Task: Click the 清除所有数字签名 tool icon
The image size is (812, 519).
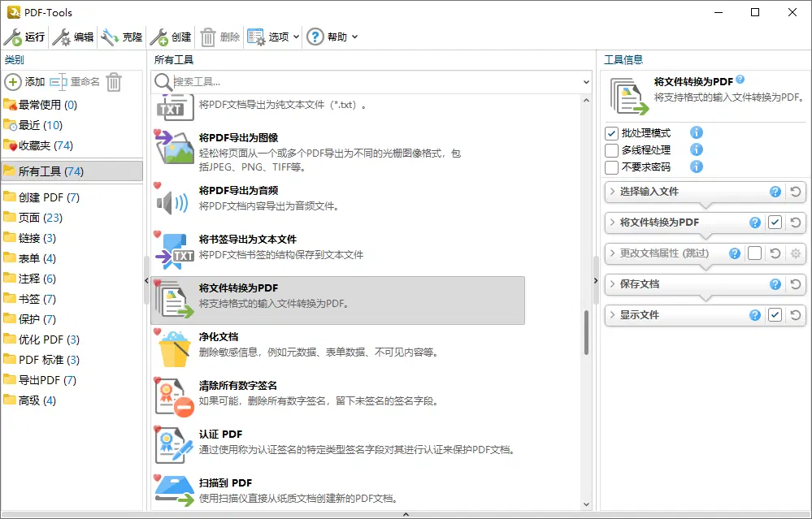Action: click(174, 397)
